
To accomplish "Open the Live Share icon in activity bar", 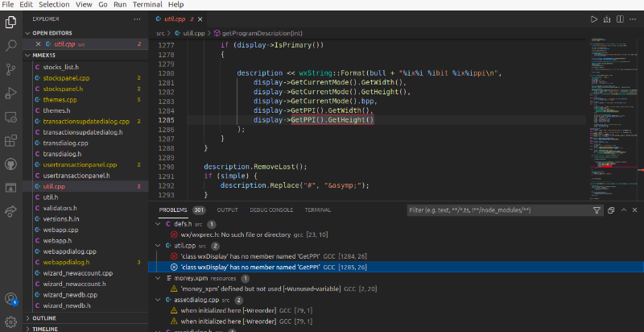I will pos(10,212).
